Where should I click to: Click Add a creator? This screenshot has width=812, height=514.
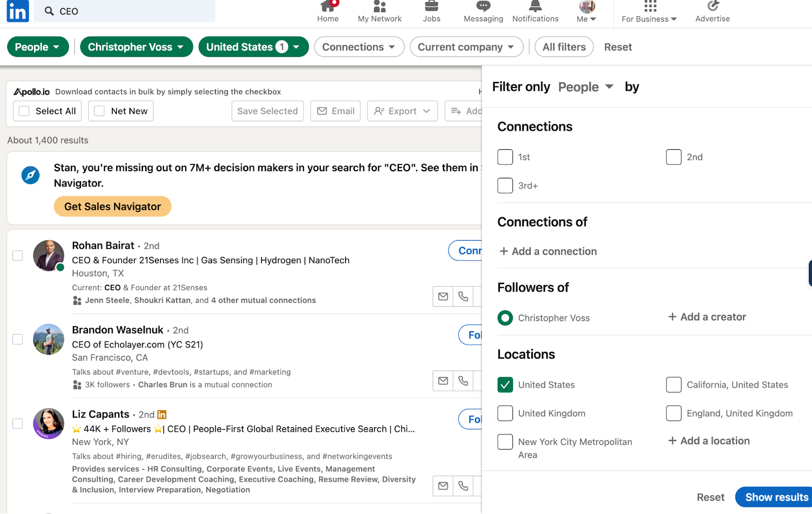[707, 317]
